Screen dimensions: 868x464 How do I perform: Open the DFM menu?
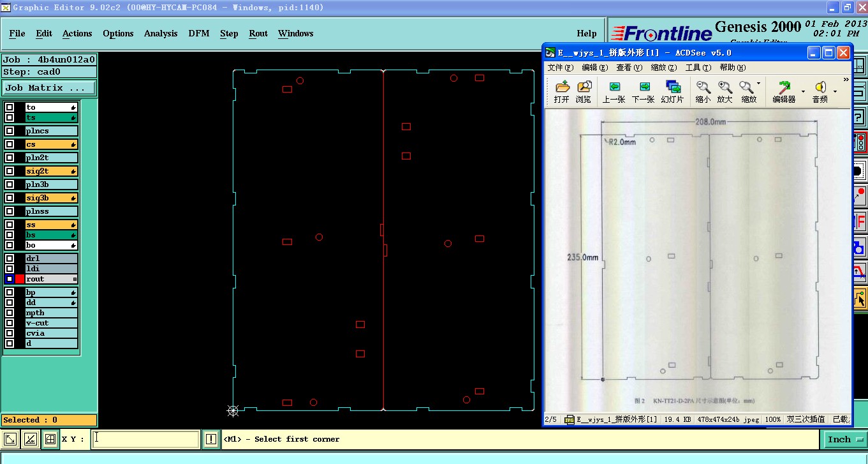(199, 33)
